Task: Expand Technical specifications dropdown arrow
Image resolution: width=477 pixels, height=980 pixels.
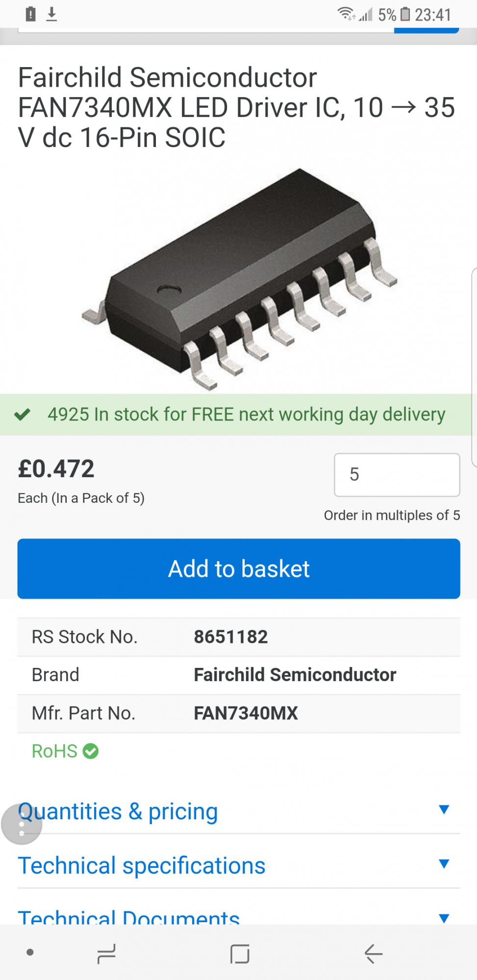Action: coord(444,864)
